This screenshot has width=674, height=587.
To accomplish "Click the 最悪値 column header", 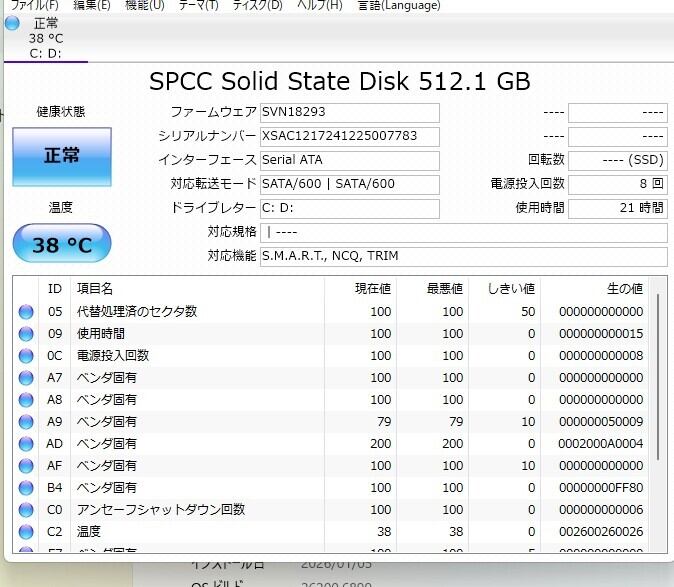I will point(432,289).
